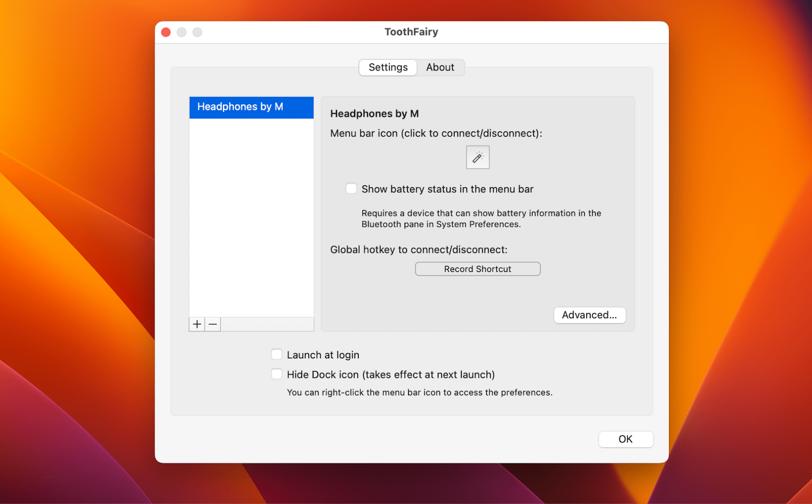
Task: Enable Show battery status in the menu bar
Action: pyautogui.click(x=351, y=188)
